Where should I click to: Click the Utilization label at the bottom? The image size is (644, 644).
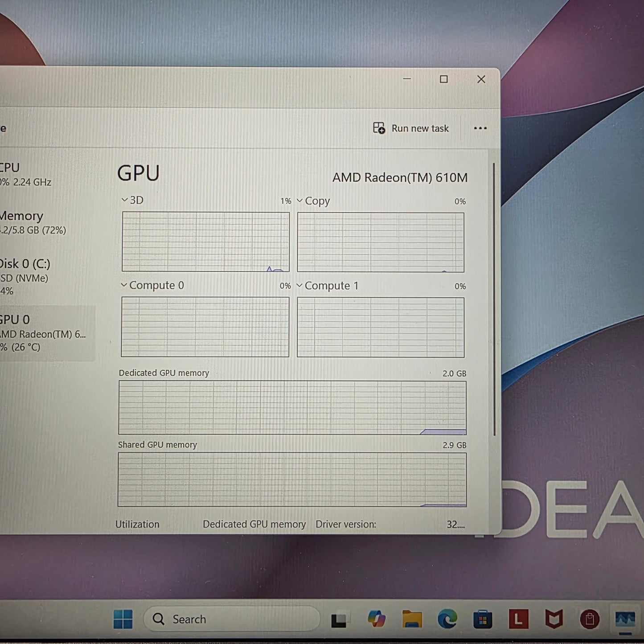(x=137, y=525)
